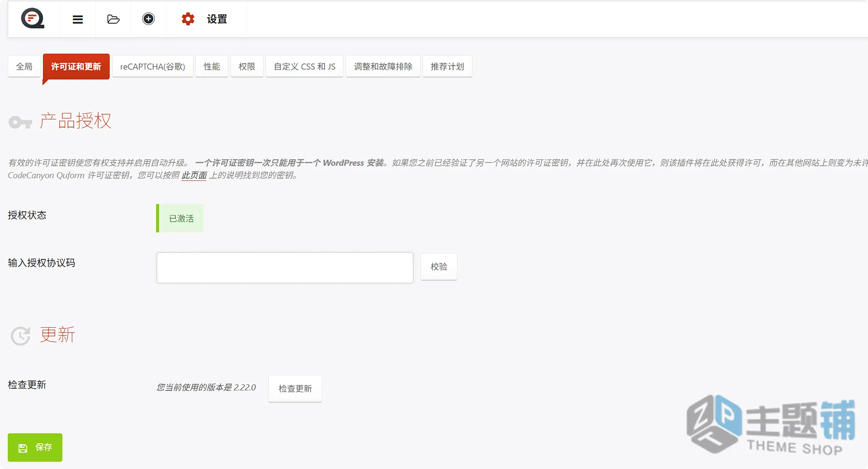Click the 输入授权协议码 label
The width and height of the screenshot is (868, 469).
(42, 263)
